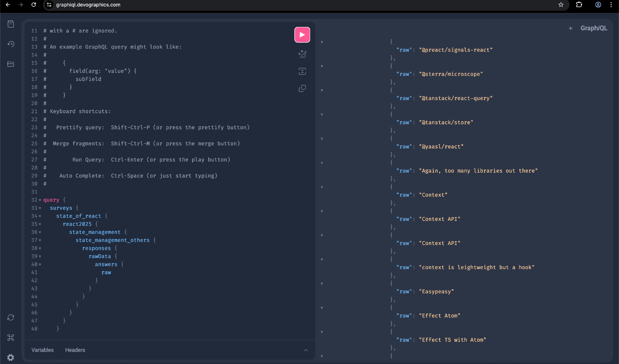Click the copy query icon
The width and height of the screenshot is (619, 364).
coord(302,88)
